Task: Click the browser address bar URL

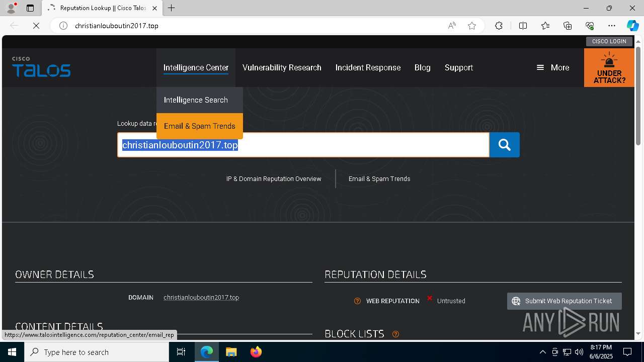Action: click(x=117, y=26)
